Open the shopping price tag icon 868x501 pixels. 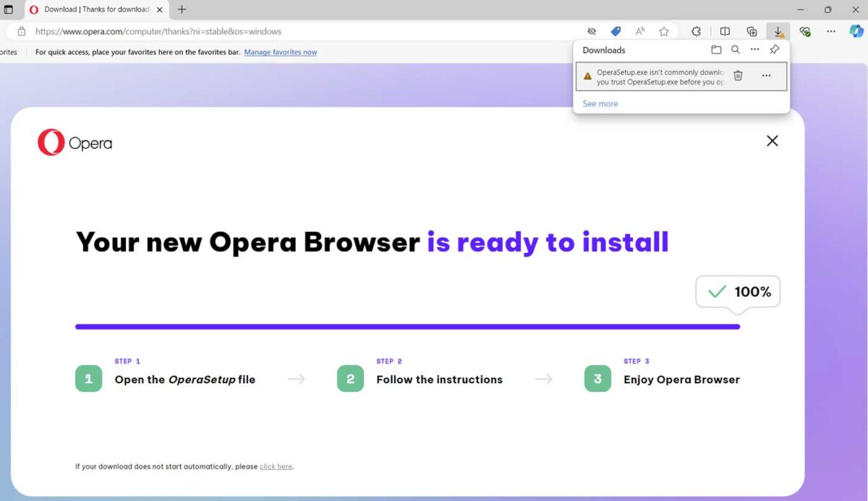[616, 31]
